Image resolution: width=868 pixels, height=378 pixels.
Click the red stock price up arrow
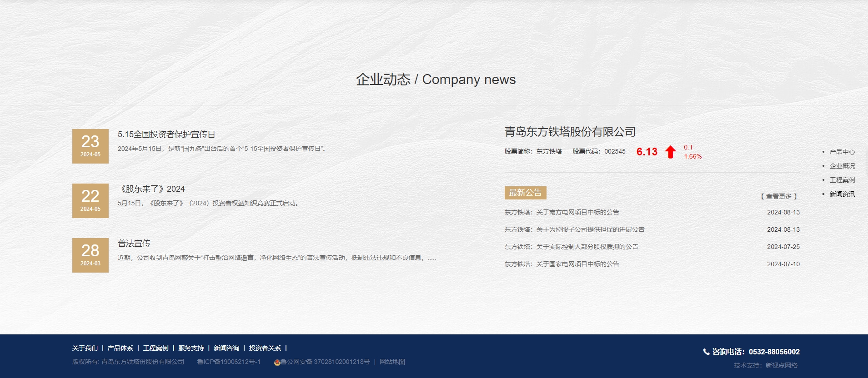coord(670,152)
